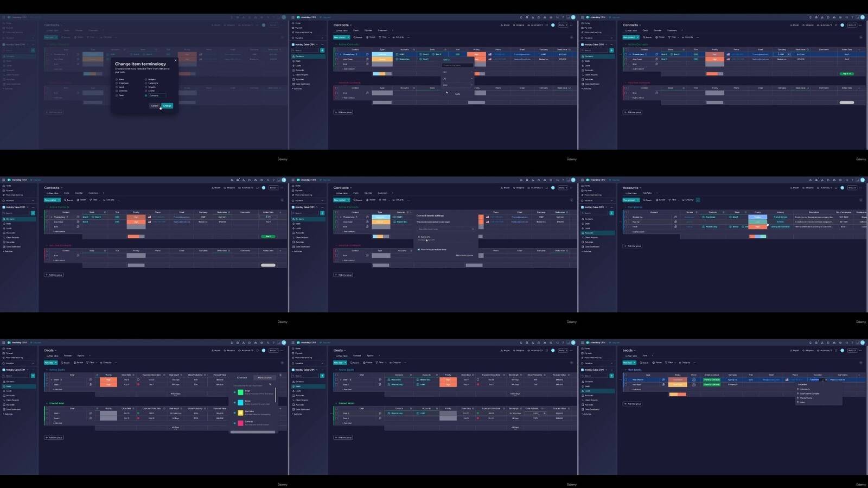Viewport: 868px width, 488px height.
Task: Check Accounts board in Connect boards settings
Action: (x=419, y=237)
